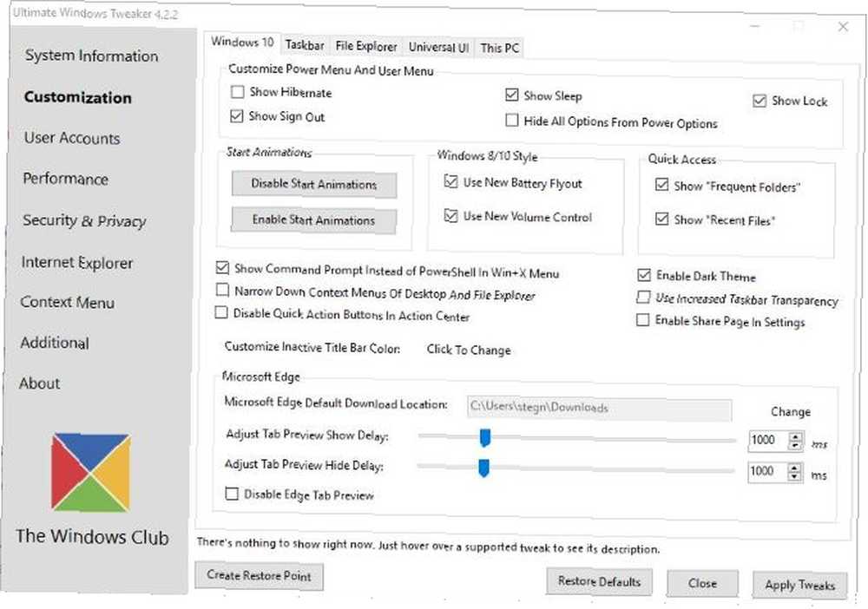Go to the User Accounts section
Viewport: 868px width, 609px height.
coord(72,138)
